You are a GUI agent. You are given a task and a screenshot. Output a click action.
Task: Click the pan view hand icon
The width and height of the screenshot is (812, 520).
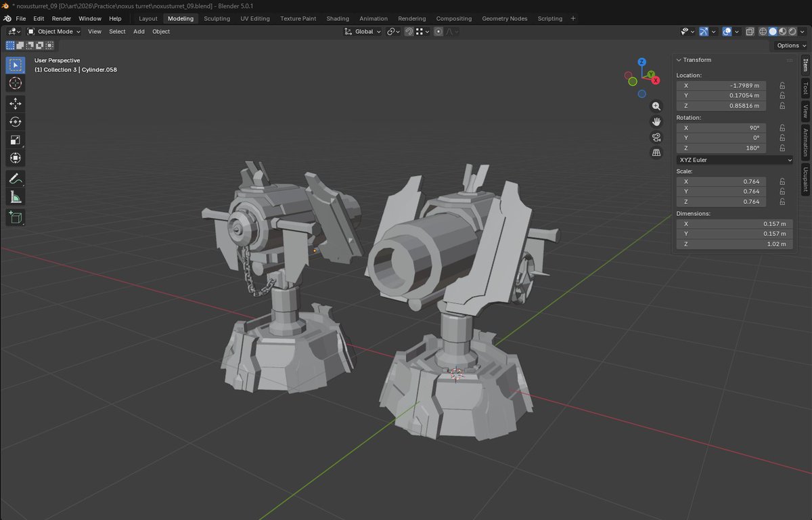click(x=656, y=122)
